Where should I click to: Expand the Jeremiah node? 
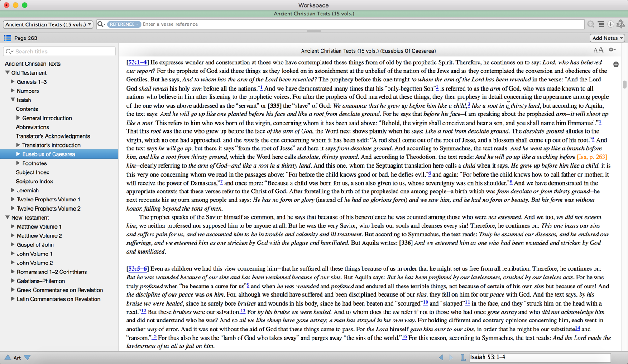coord(13,190)
